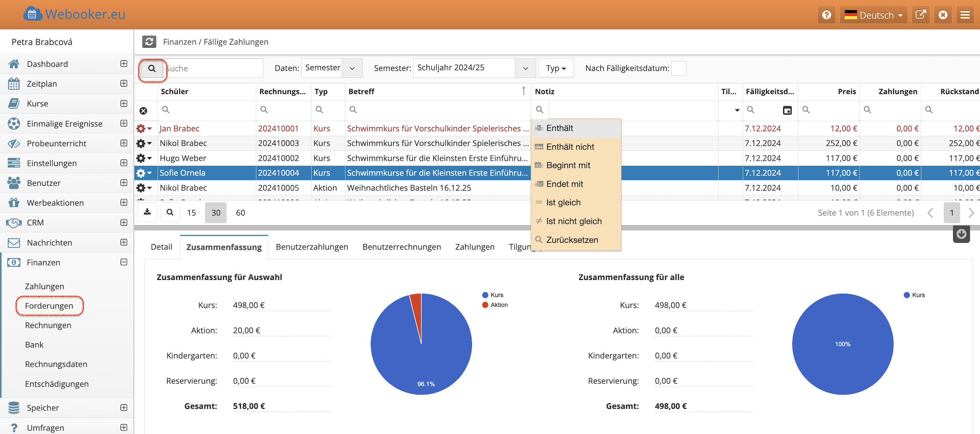Open the Deutsch language dropdown
This screenshot has width=980, height=434.
874,15
